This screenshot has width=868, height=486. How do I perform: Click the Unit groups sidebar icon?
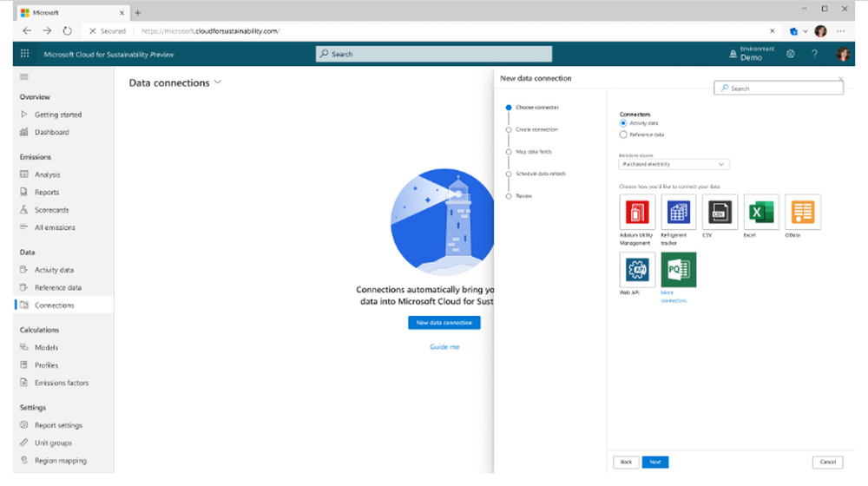tap(23, 443)
